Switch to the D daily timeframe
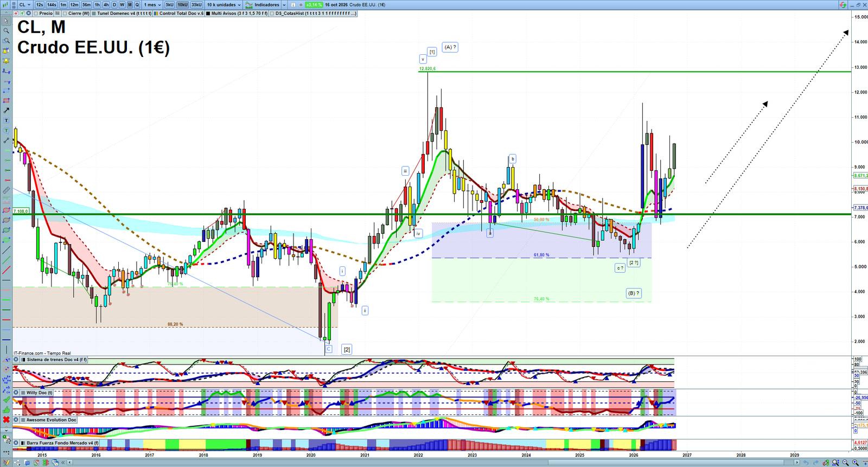The height and width of the screenshot is (467, 868). (114, 4)
